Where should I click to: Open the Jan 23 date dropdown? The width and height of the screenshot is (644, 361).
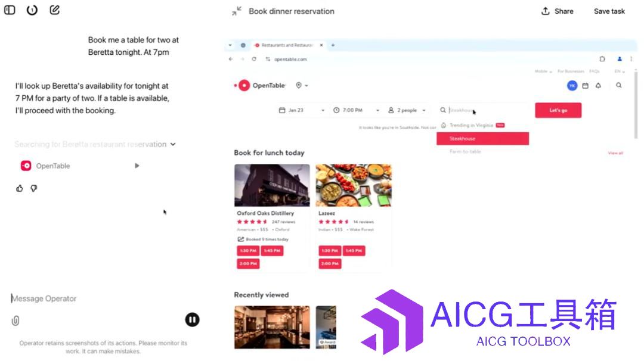(x=302, y=110)
